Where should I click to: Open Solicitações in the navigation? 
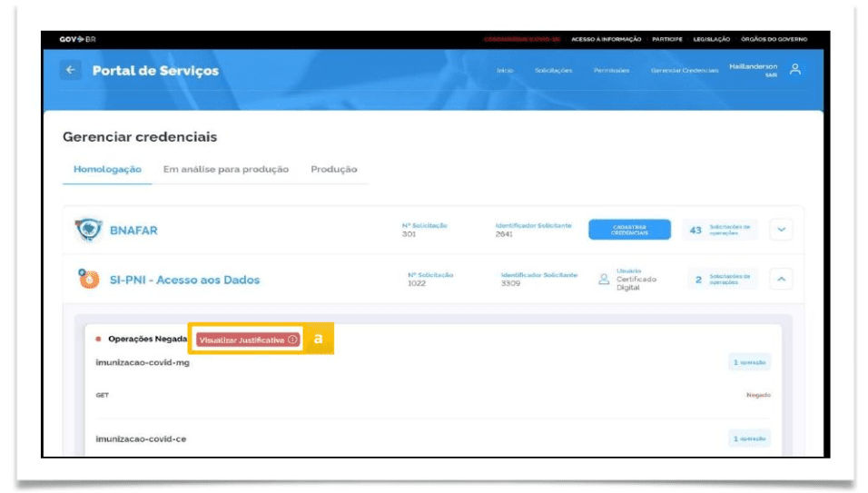(x=553, y=71)
